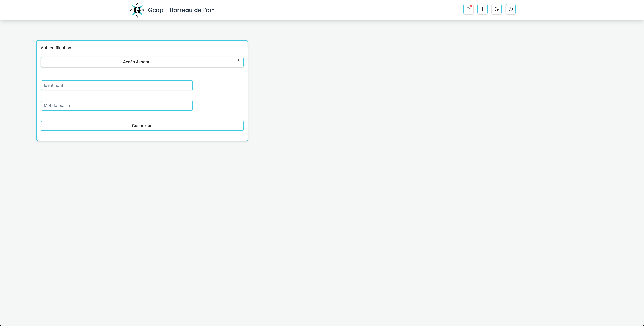Screen dimensions: 644x326
Task: Click the header bar blank area
Action: click(x=325, y=10)
